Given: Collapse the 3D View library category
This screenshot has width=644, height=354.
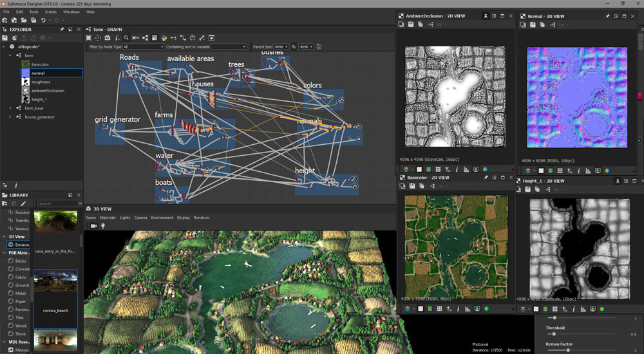Looking at the screenshot, I should coord(4,237).
